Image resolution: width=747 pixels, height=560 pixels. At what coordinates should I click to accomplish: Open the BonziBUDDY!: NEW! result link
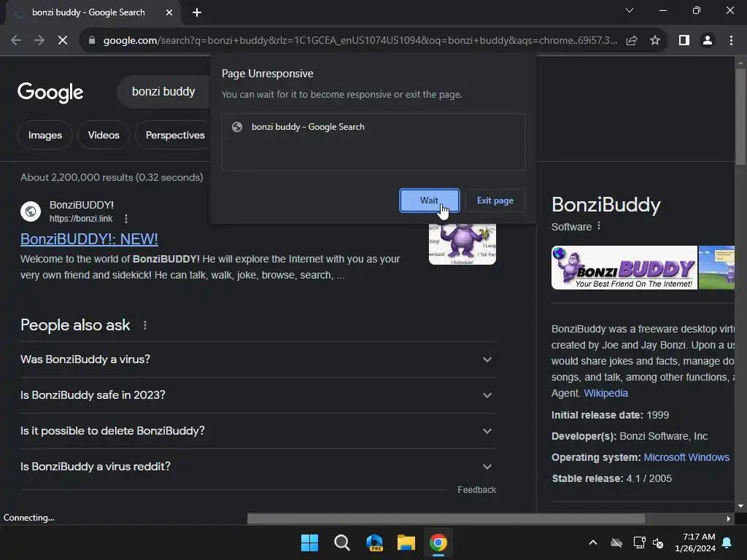point(89,239)
